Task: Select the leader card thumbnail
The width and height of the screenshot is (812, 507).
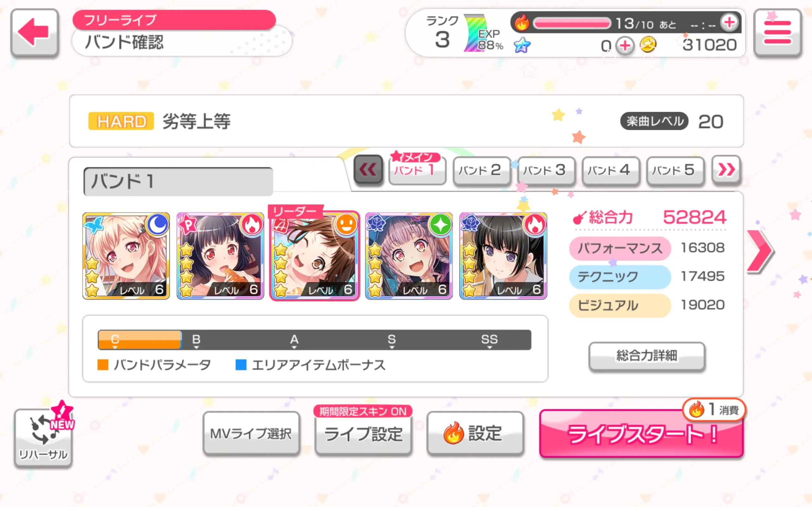Action: [315, 255]
